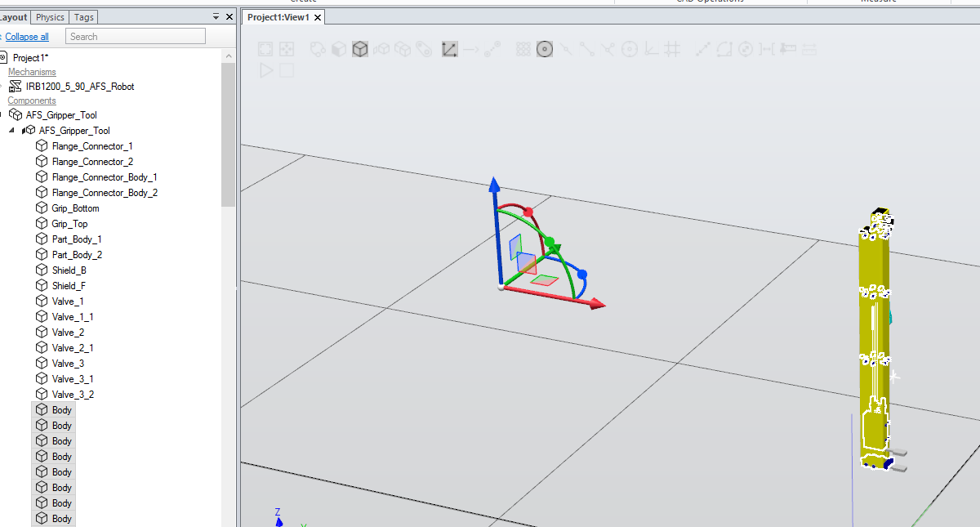Enable the Snap Gravity circle icon
Viewport: 980px width, 527px height.
[x=630, y=50]
